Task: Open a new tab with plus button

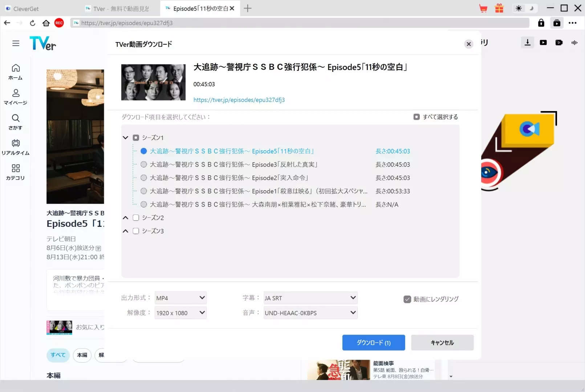Action: click(248, 8)
